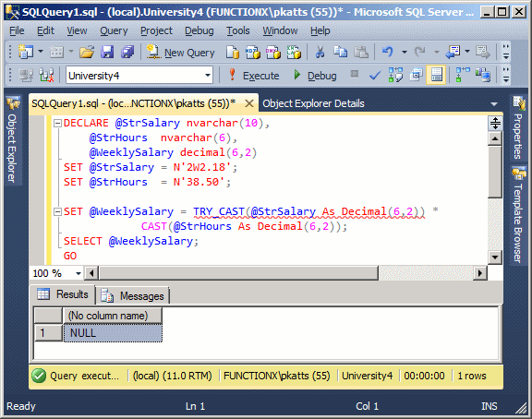Open the Redo history dropdown arrow
Image resolution: width=532 pixels, height=419 pixels.
(x=437, y=53)
